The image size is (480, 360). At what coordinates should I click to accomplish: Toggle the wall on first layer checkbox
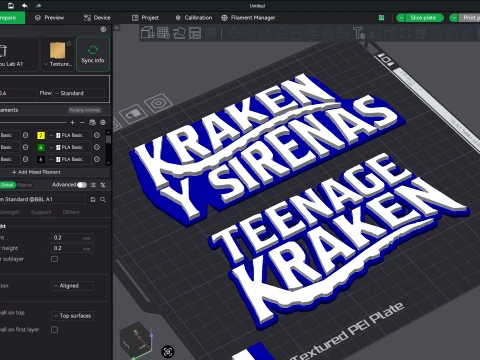click(54, 330)
